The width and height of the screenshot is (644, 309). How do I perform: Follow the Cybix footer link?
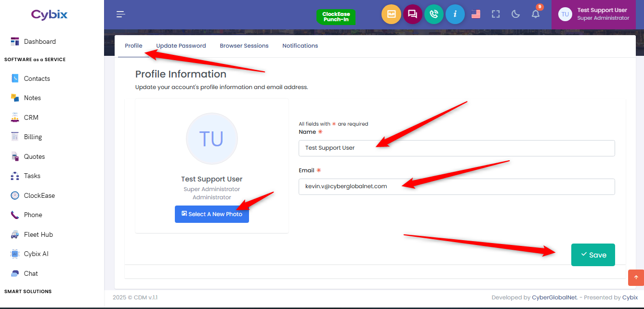point(630,297)
